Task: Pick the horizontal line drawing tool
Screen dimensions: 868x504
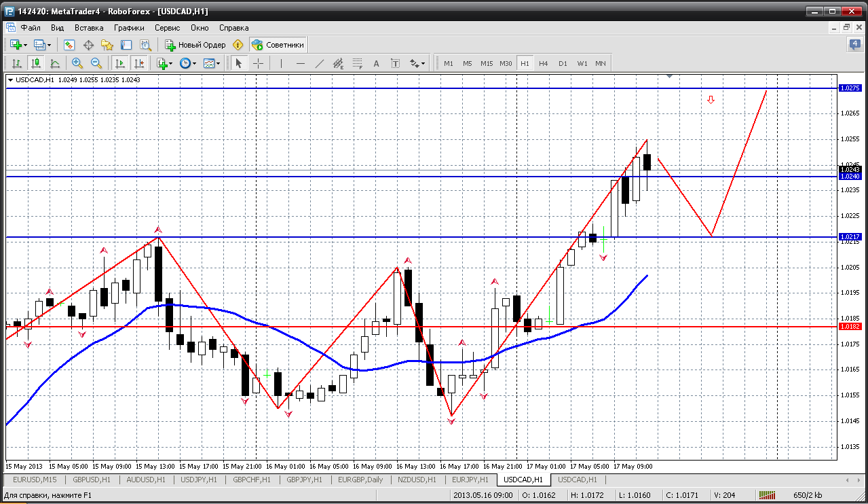Action: (301, 63)
